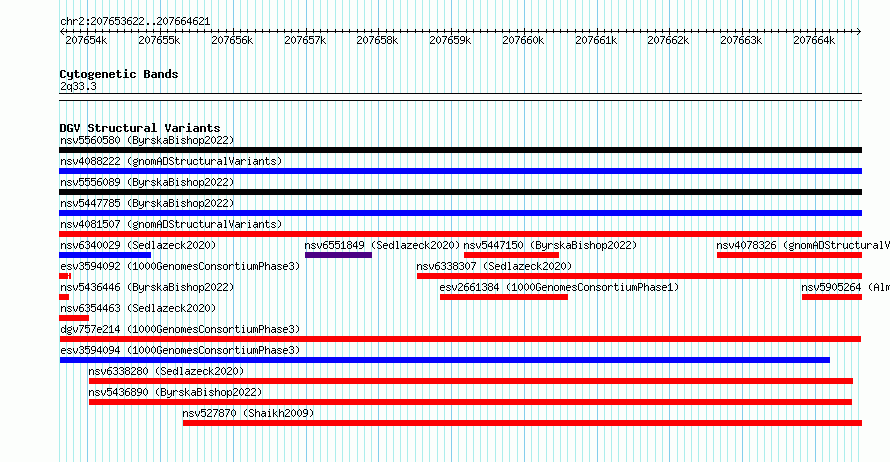Click the 207654k ruler position

pos(86,40)
